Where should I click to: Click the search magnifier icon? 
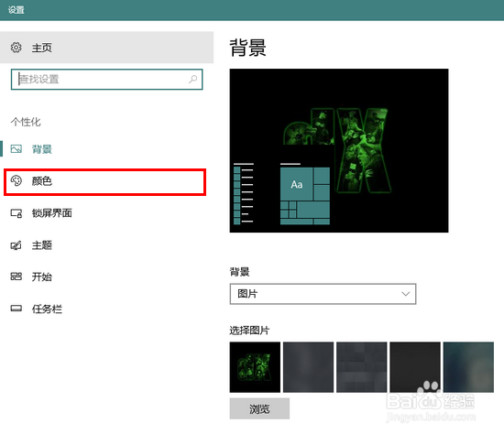pyautogui.click(x=192, y=79)
